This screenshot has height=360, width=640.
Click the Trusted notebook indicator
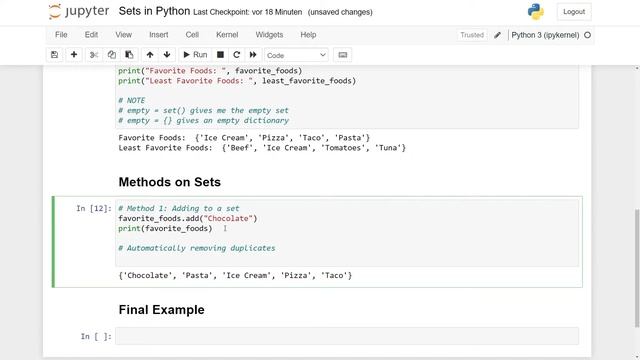(472, 35)
